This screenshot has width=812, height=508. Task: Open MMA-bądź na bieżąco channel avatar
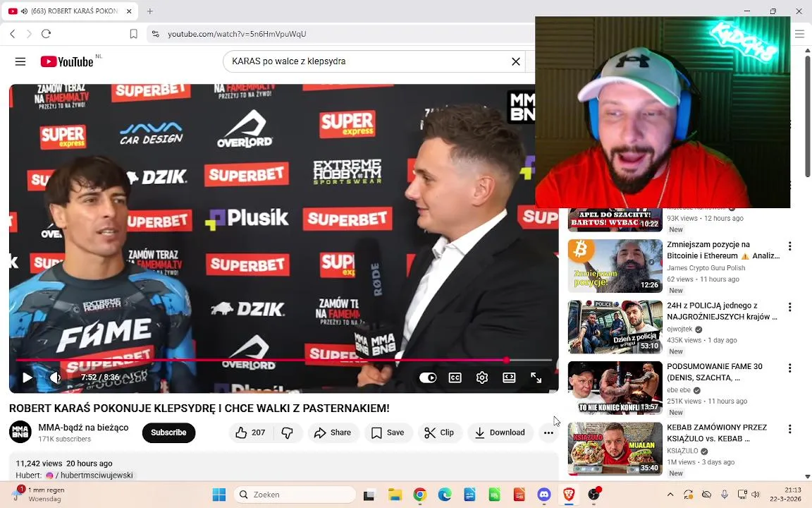[x=20, y=433]
